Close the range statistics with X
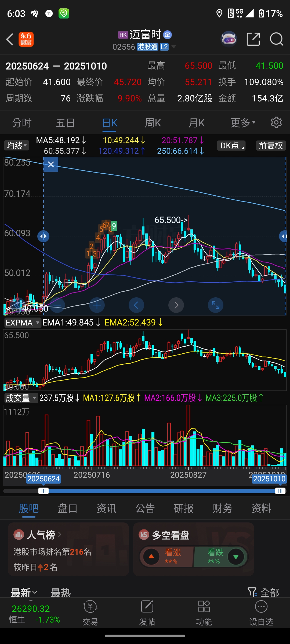Image resolution: width=290 pixels, height=644 pixels. click(51, 164)
